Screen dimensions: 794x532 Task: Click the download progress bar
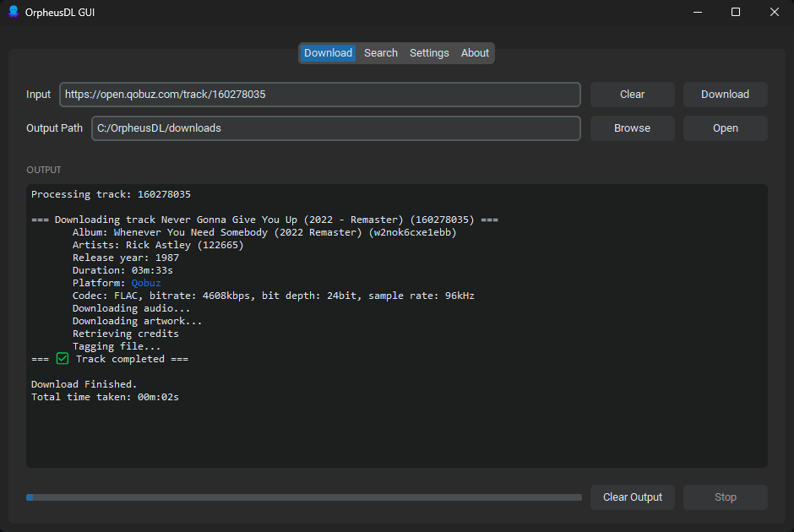(304, 497)
